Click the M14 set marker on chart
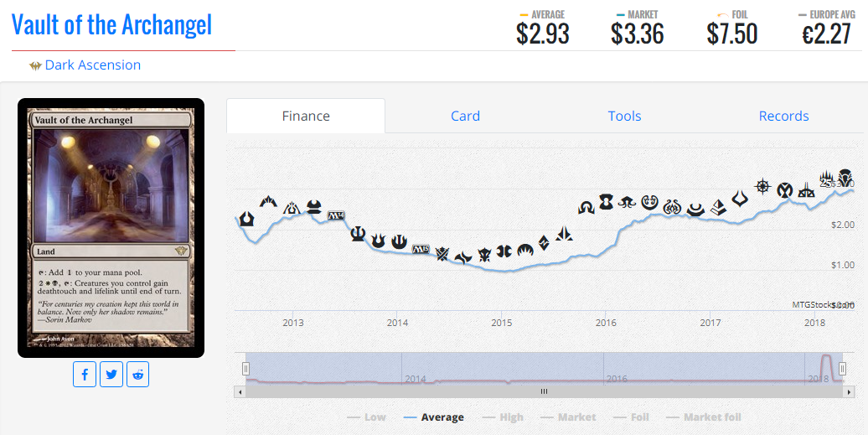868x435 pixels. pos(335,215)
